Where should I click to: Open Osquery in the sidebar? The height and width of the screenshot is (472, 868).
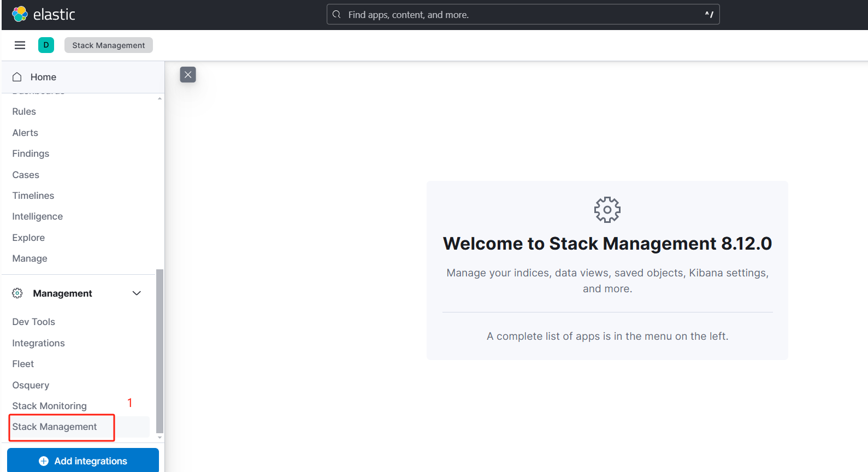31,385
